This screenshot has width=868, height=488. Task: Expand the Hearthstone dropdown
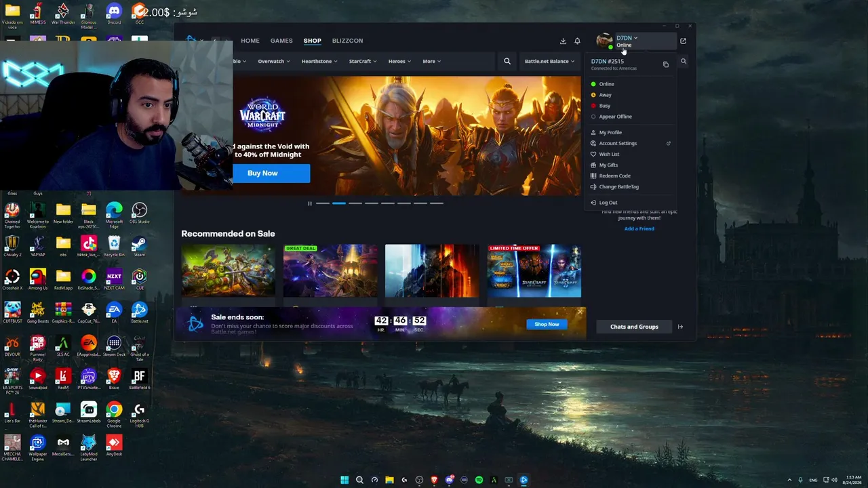point(320,61)
